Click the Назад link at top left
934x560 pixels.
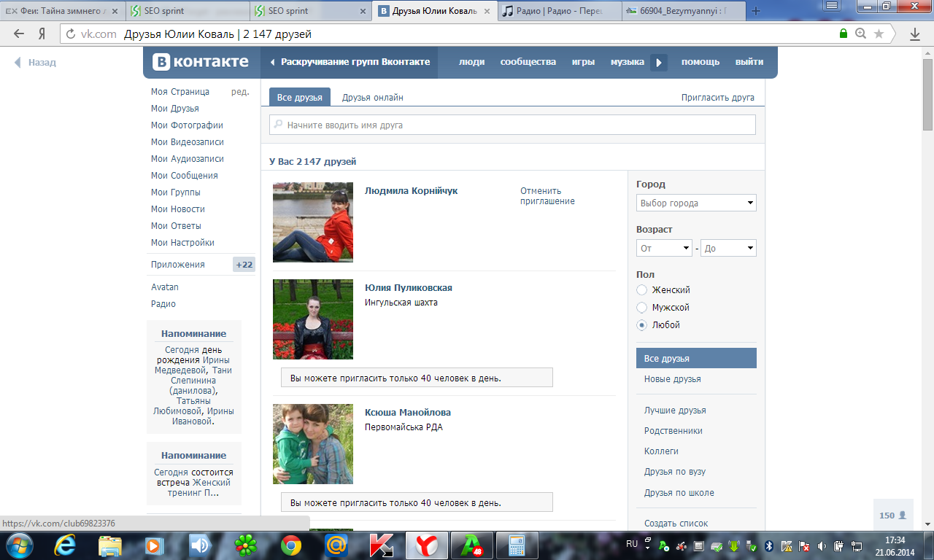pos(35,63)
